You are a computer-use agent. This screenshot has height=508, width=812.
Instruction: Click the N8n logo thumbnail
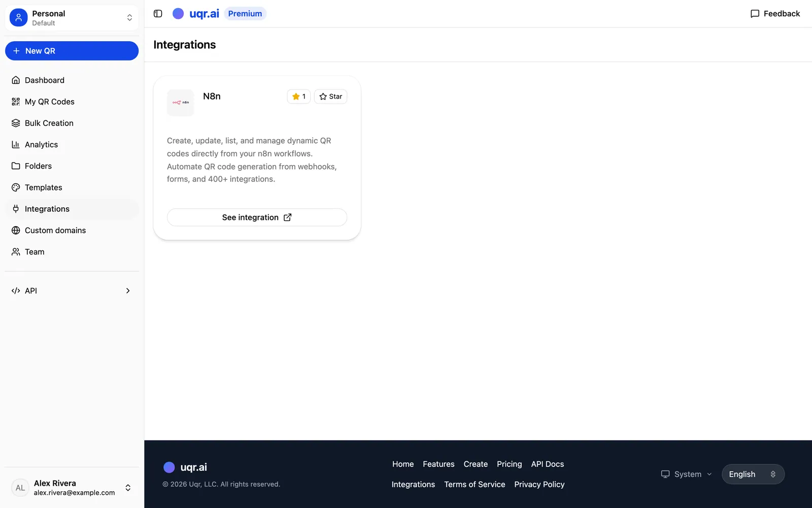pos(180,103)
